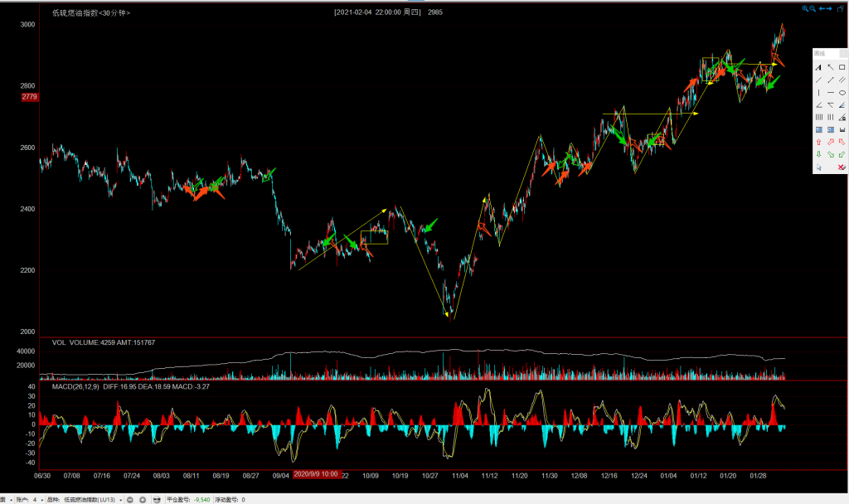
Task: Expand the leftmost status bar dropdown arrow
Action: pyautogui.click(x=11, y=500)
